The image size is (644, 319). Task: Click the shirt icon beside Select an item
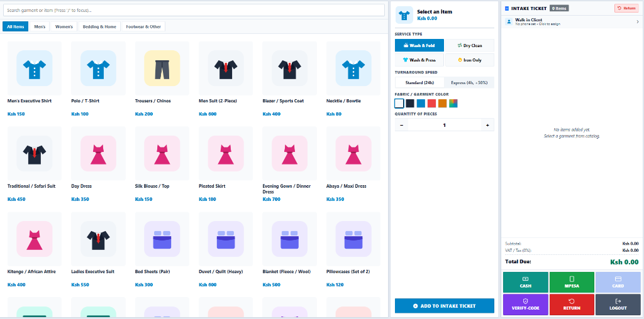click(x=404, y=15)
